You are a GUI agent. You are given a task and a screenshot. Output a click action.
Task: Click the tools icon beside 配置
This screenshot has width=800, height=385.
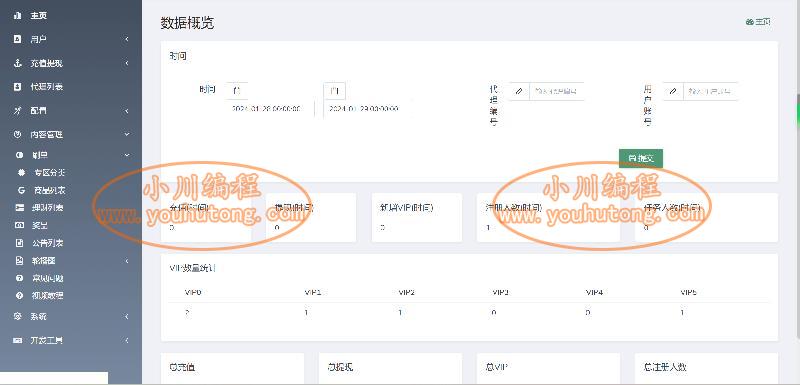pyautogui.click(x=18, y=111)
